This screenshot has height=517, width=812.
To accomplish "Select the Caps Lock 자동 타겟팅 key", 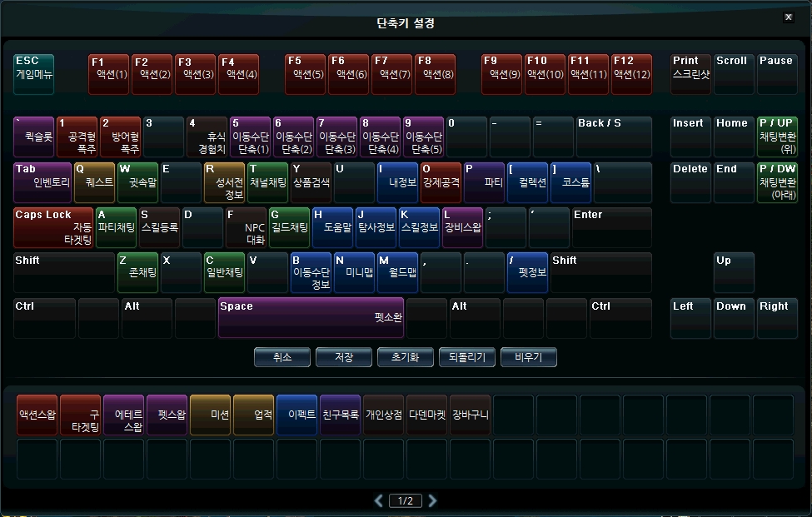I will pos(53,227).
